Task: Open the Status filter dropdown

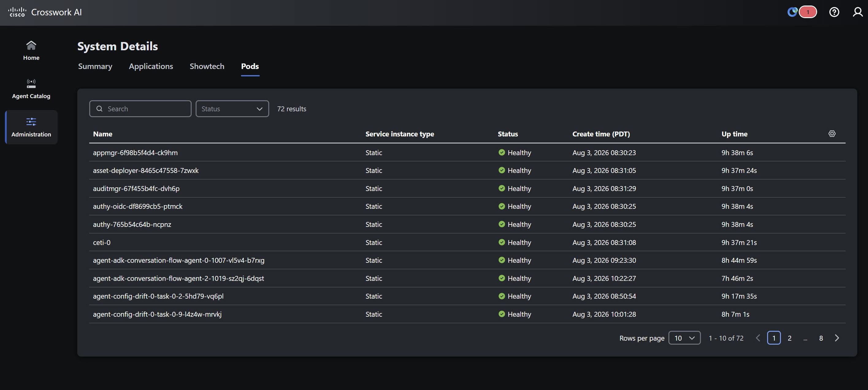Action: 232,109
